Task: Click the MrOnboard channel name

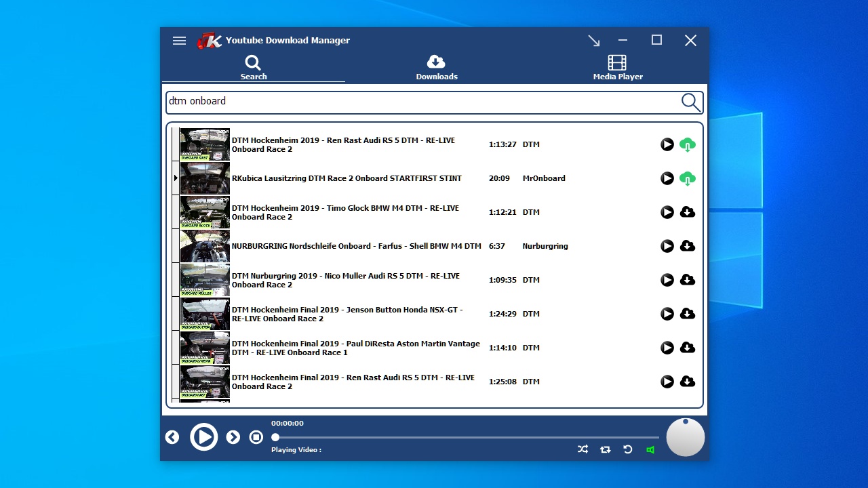Action: point(544,178)
